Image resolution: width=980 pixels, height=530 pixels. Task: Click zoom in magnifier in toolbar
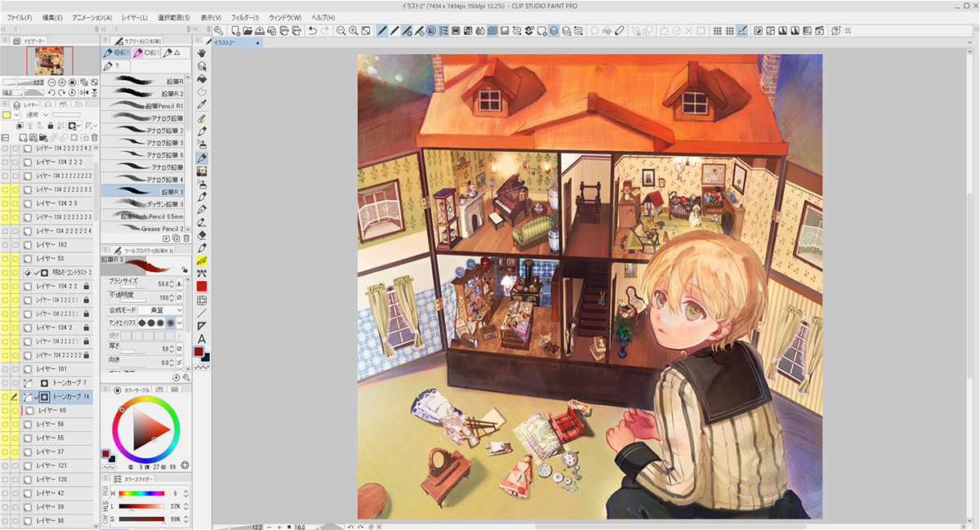[354, 31]
